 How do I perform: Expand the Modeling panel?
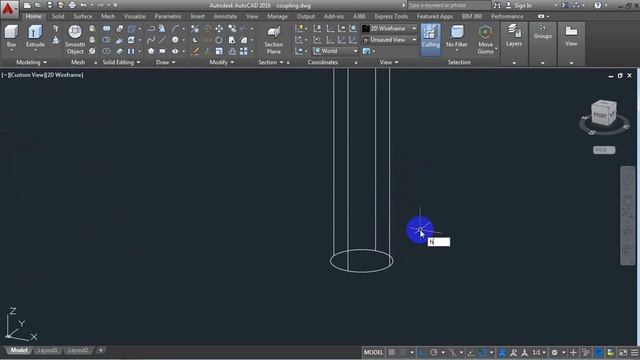31,62
